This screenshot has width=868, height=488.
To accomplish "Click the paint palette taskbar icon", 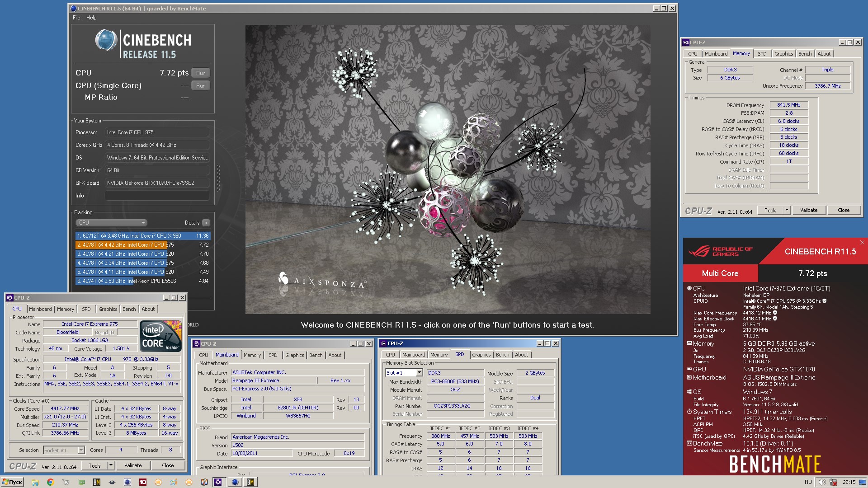I will click(174, 482).
